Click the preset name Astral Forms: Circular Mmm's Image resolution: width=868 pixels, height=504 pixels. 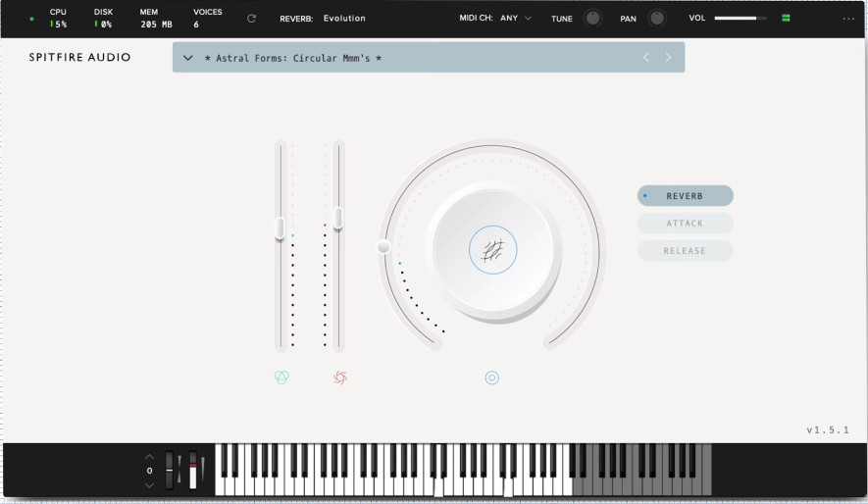[293, 58]
